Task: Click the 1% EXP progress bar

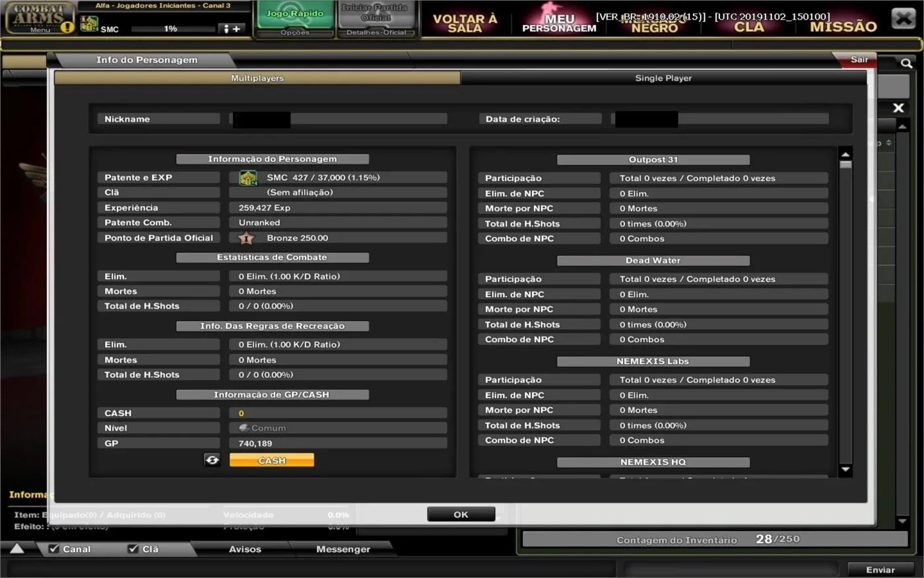Action: [172, 29]
